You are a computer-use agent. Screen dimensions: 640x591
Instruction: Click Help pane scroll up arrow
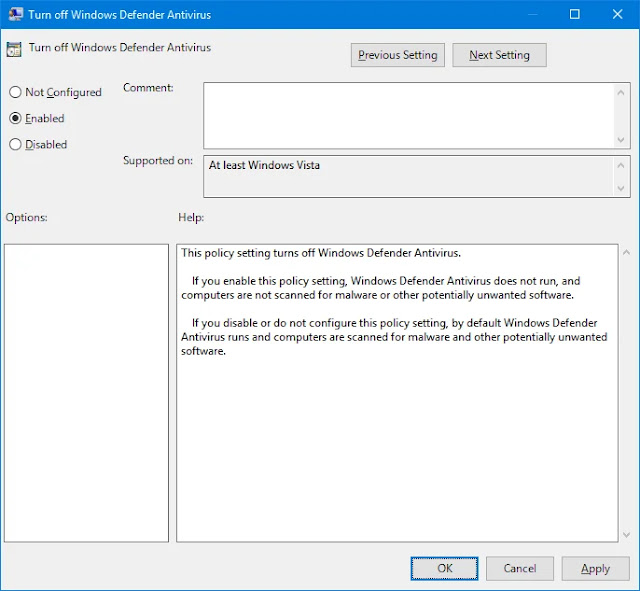[626, 253]
